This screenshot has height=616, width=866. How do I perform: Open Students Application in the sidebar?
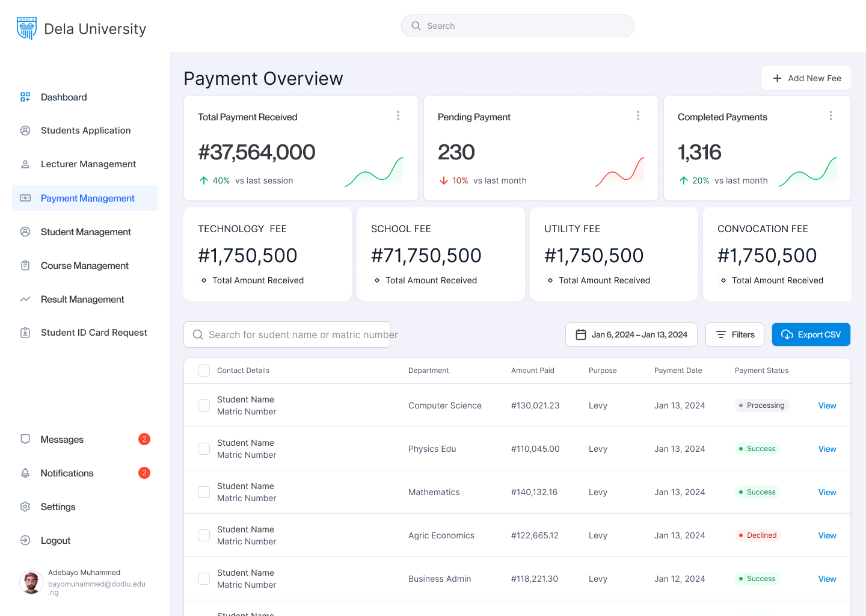point(85,131)
